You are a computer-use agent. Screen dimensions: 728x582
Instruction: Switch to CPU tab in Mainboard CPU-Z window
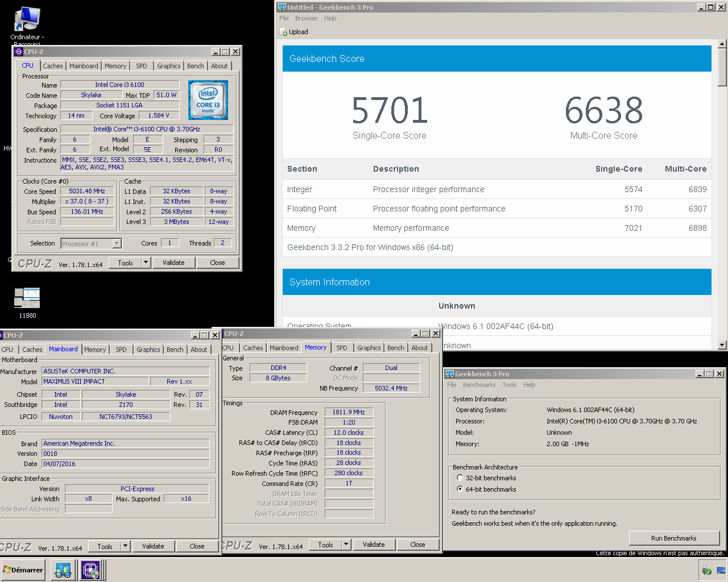7,350
